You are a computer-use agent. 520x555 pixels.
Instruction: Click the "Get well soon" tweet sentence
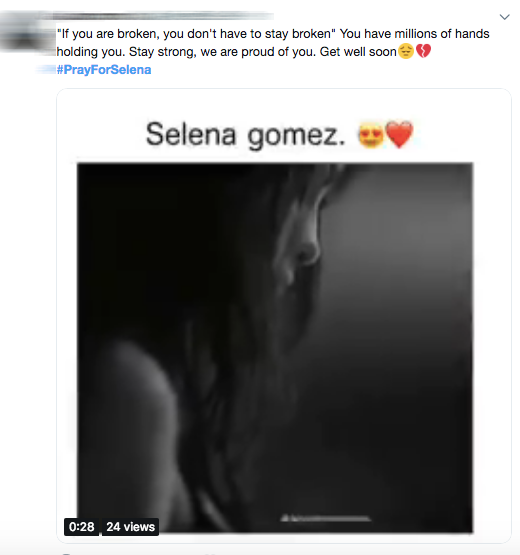click(x=358, y=52)
